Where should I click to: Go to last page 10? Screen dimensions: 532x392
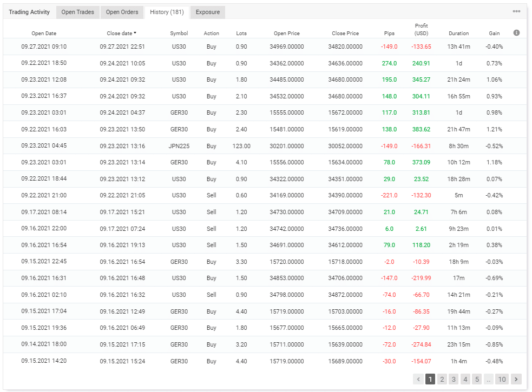coord(502,379)
